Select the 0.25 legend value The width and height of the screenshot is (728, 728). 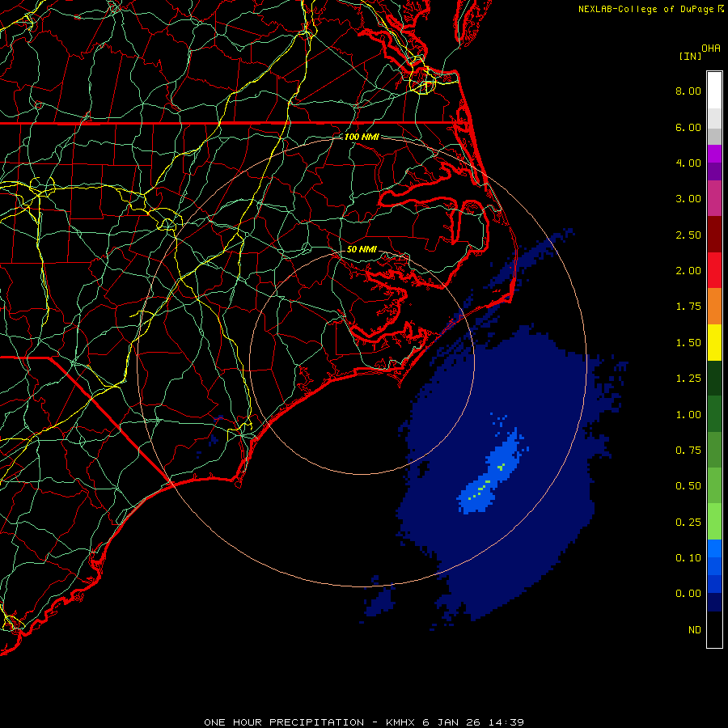[x=688, y=523]
